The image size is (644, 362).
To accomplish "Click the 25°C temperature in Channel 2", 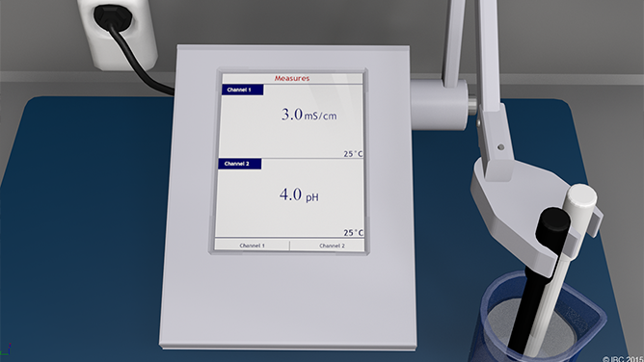I will click(353, 233).
